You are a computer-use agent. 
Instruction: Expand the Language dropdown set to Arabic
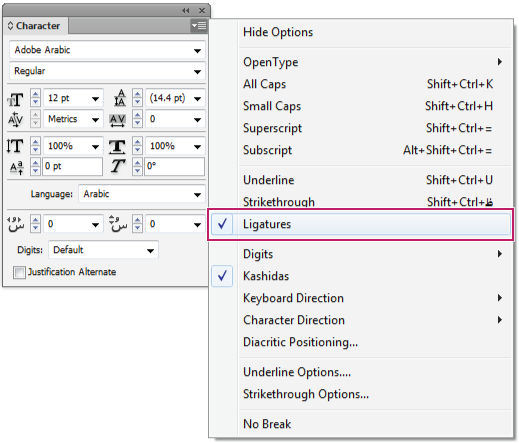coord(142,194)
